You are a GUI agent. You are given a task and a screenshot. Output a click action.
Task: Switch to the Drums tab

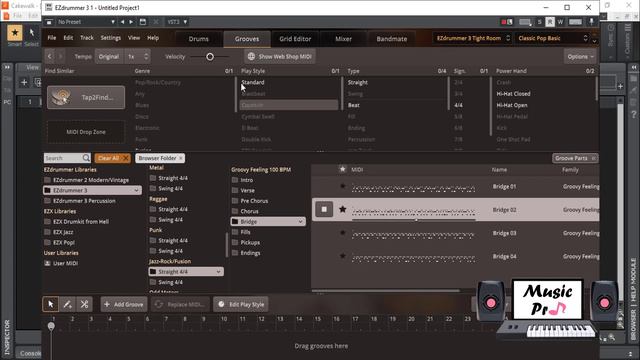click(199, 39)
